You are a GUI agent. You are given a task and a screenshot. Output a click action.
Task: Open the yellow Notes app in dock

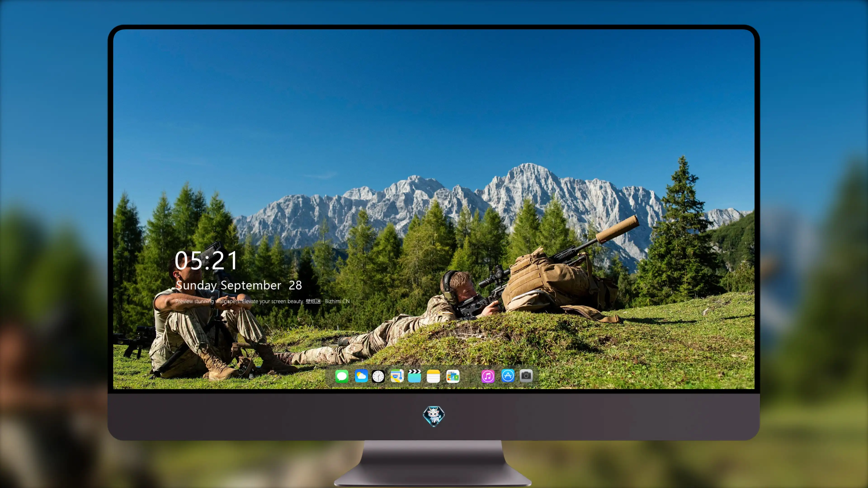(x=433, y=376)
